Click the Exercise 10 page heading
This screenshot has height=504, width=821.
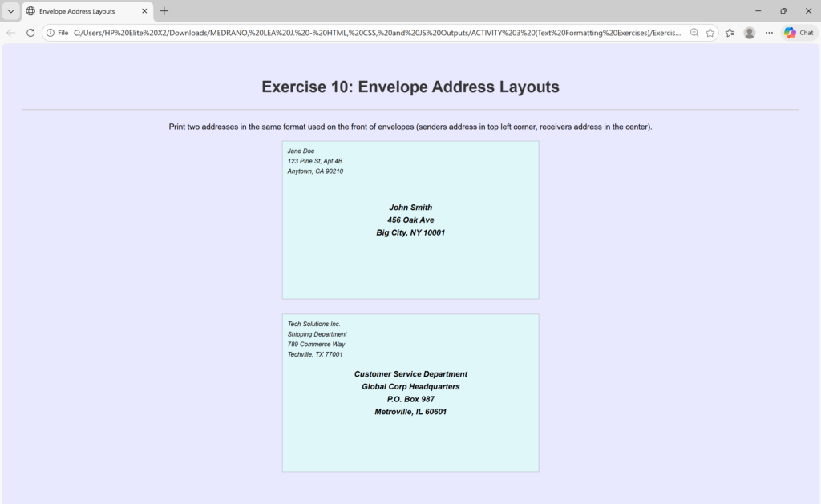(410, 87)
